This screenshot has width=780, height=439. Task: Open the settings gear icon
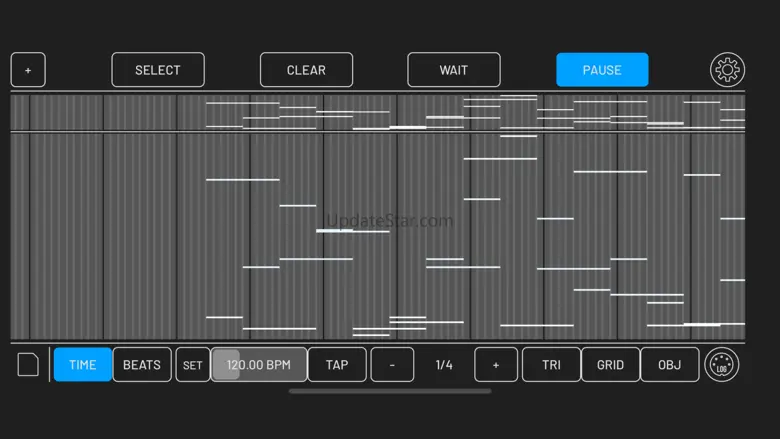(x=727, y=70)
